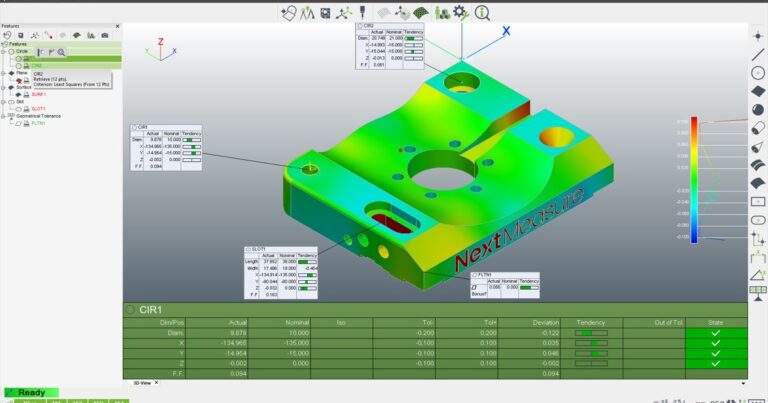Select the curved surface tool with double layers

[758, 165]
